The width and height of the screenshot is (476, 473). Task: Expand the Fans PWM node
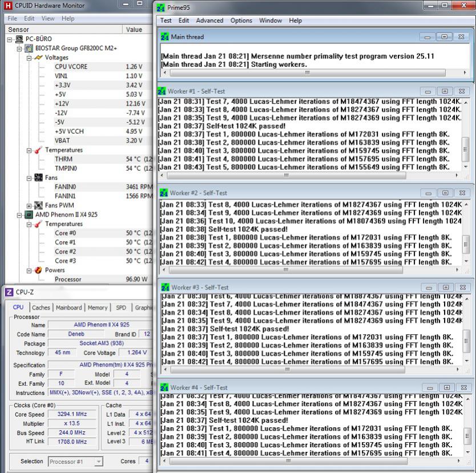coord(29,206)
